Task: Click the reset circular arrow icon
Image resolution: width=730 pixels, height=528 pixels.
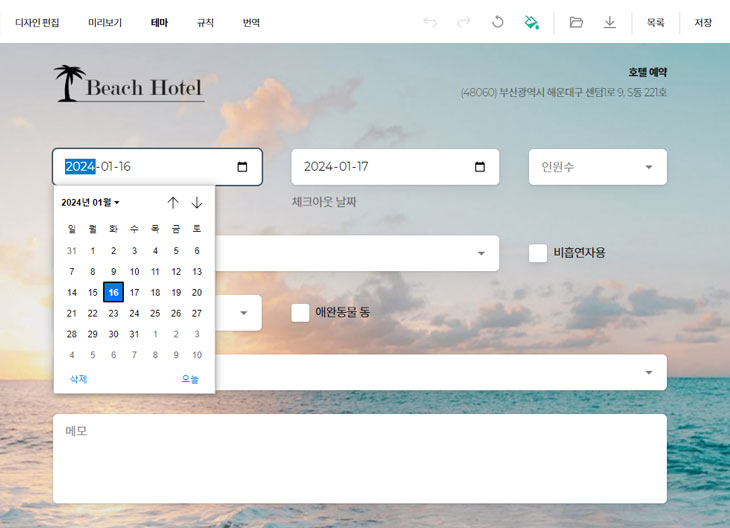Action: pyautogui.click(x=498, y=22)
